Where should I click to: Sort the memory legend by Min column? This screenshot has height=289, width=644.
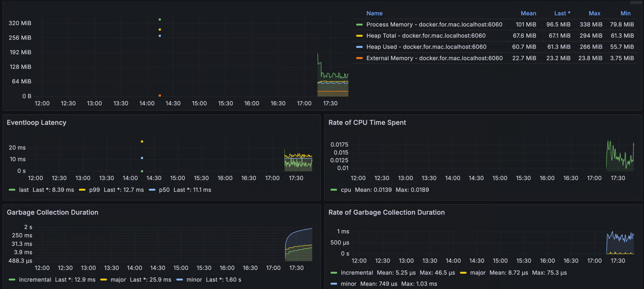[625, 13]
